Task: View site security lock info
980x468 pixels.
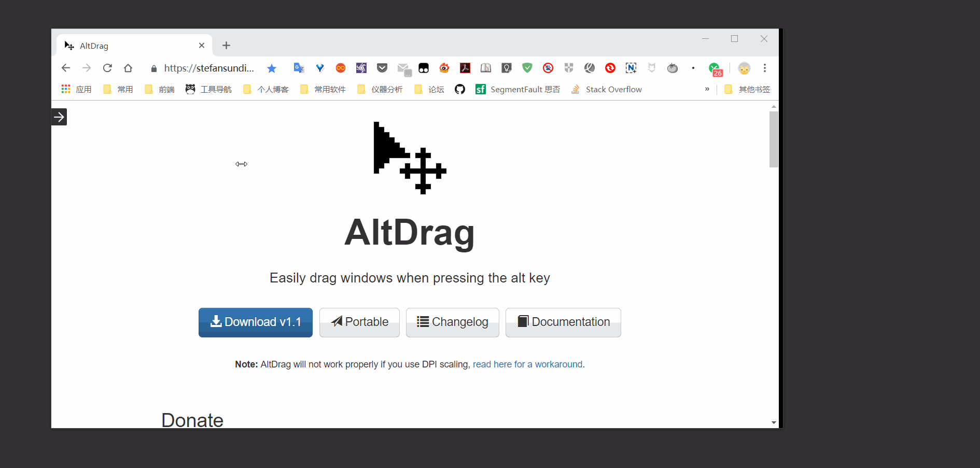Action: tap(153, 68)
